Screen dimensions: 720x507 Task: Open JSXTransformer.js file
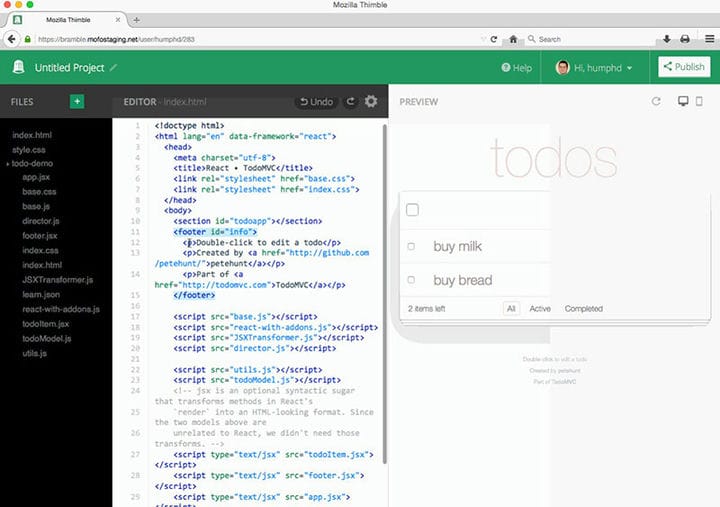57,280
